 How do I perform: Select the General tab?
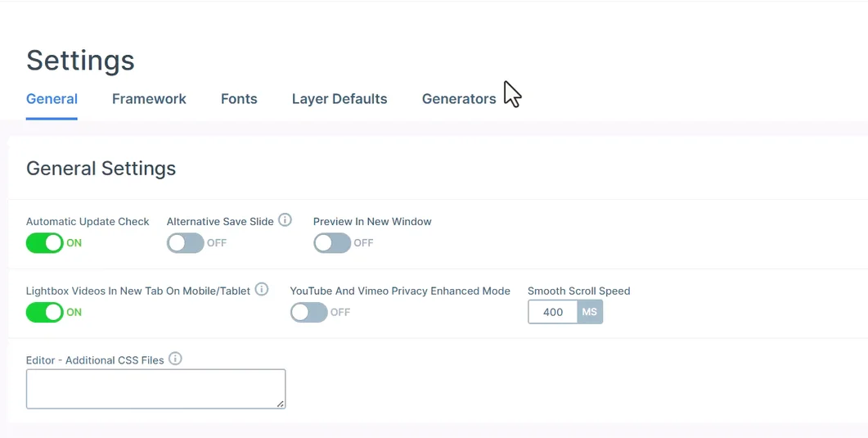(x=52, y=99)
